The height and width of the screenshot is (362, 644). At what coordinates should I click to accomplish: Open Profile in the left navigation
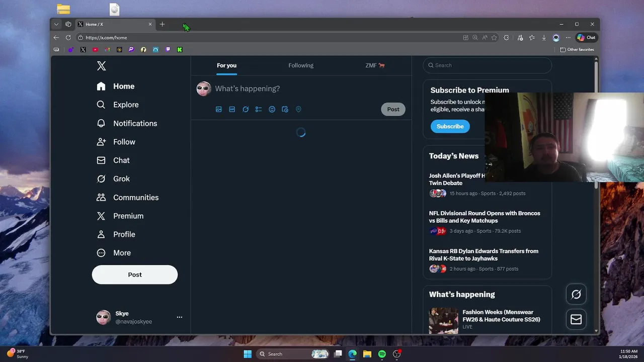(116, 234)
